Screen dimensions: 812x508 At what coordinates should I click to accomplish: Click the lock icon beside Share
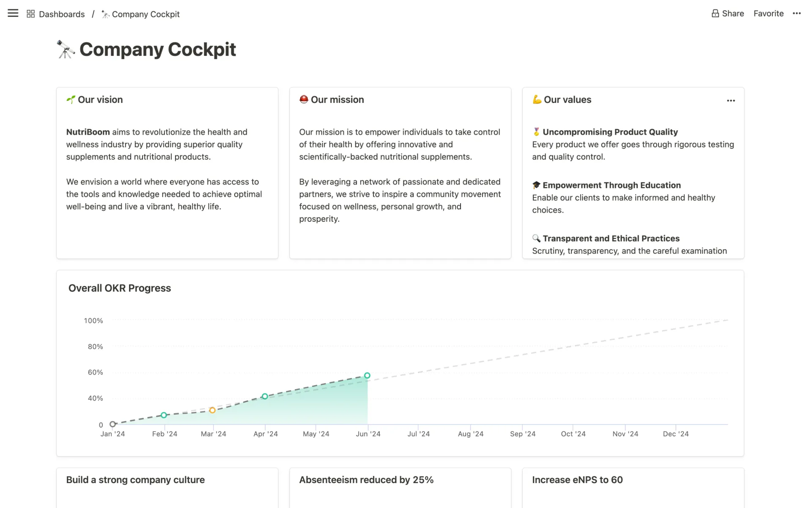pyautogui.click(x=715, y=14)
